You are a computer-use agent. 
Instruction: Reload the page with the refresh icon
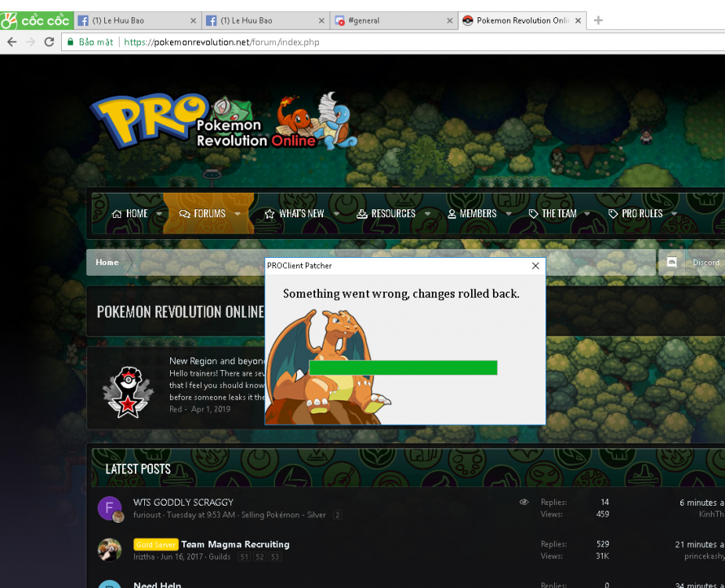49,42
